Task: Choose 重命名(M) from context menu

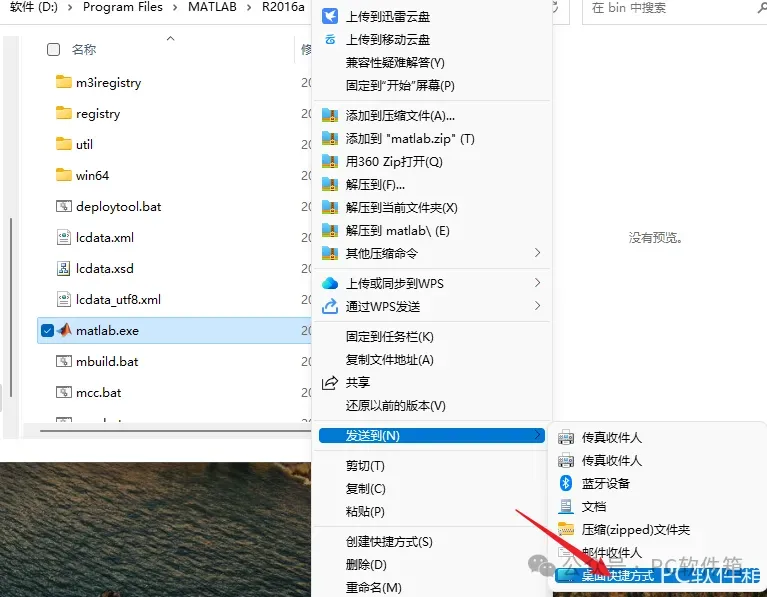Action: pyautogui.click(x=373, y=587)
